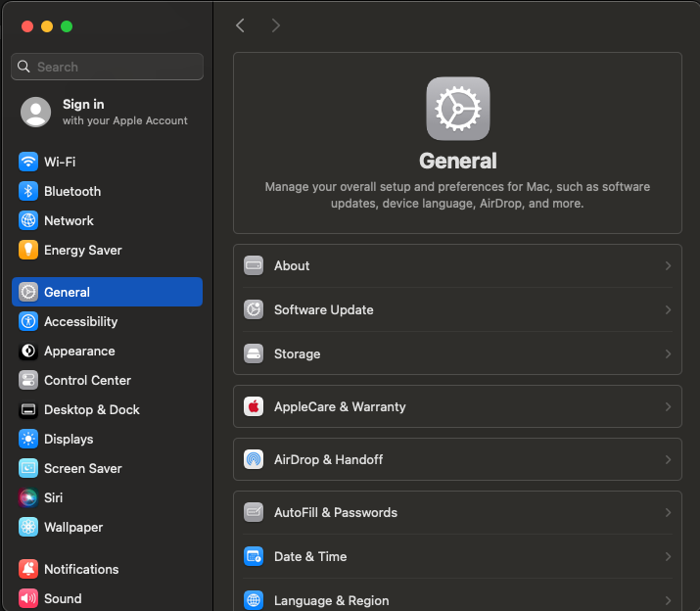Expand the AutoFill & Passwords chevron
The width and height of the screenshot is (700, 611).
pos(668,512)
